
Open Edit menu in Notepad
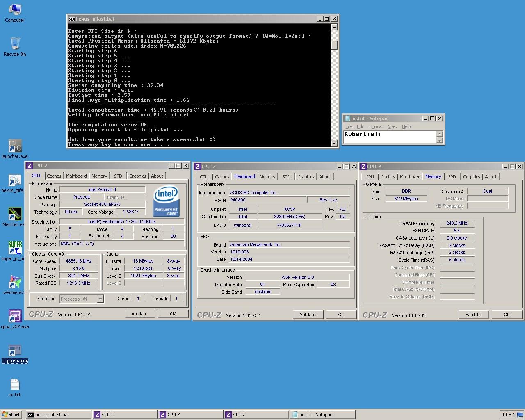click(x=361, y=126)
